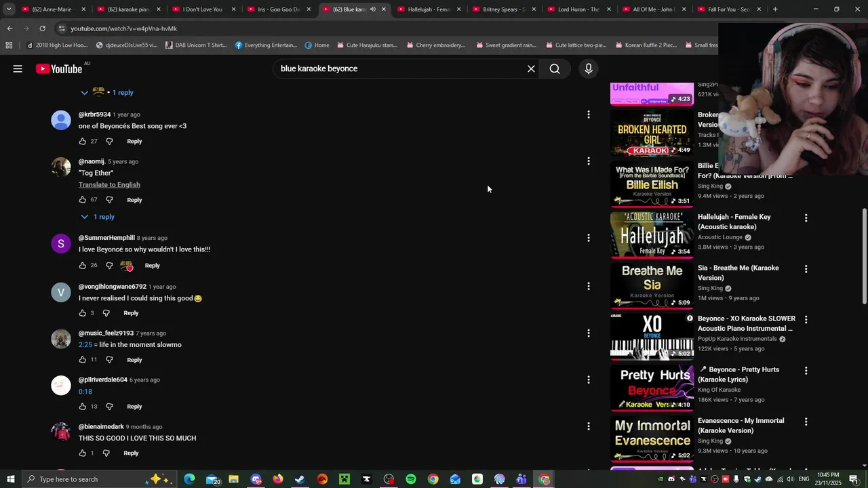
Task: Open the tab search dropdown arrow
Action: 9,9
